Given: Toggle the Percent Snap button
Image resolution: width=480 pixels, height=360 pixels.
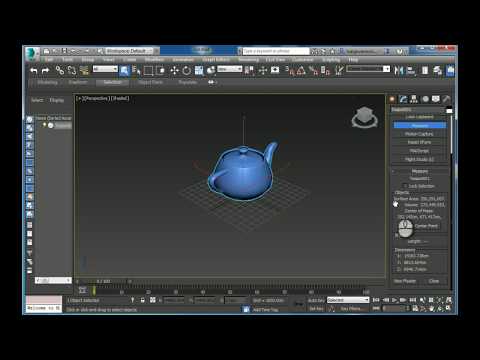Looking at the screenshot, I should [313, 70].
